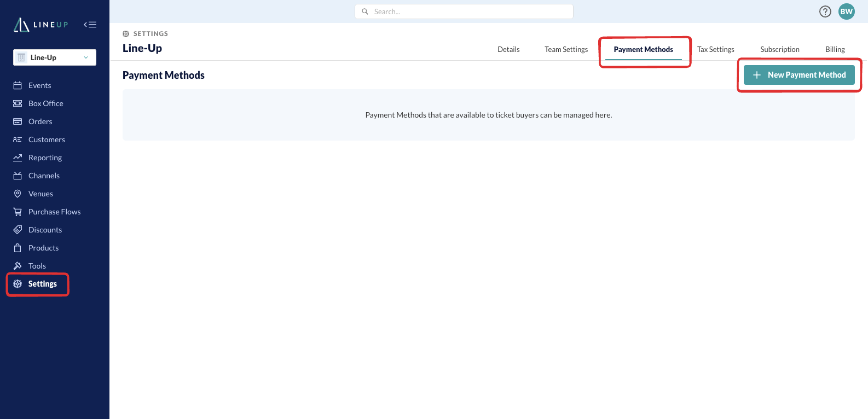Click the Reporting chart icon
Image resolution: width=868 pixels, height=419 pixels.
click(18, 158)
